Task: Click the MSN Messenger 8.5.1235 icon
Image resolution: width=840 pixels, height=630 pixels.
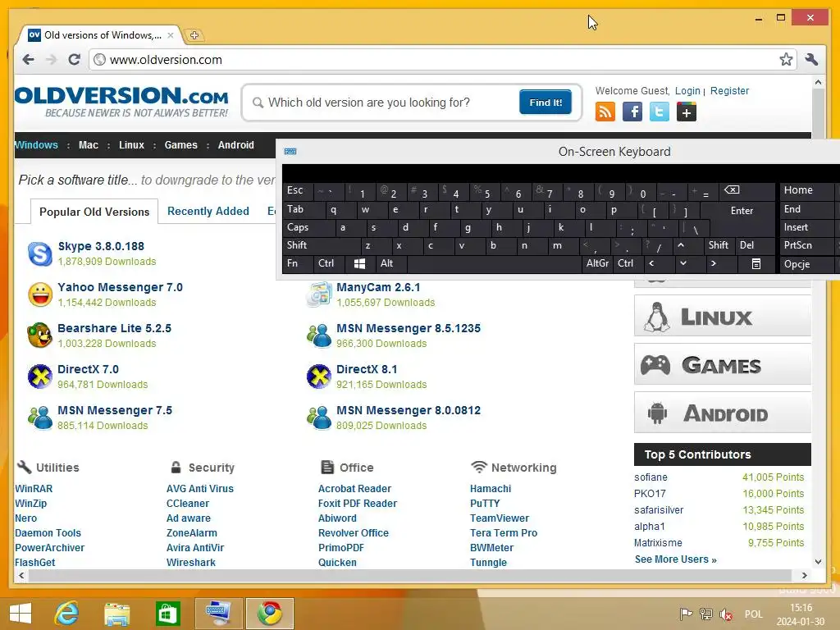Action: [x=319, y=336]
